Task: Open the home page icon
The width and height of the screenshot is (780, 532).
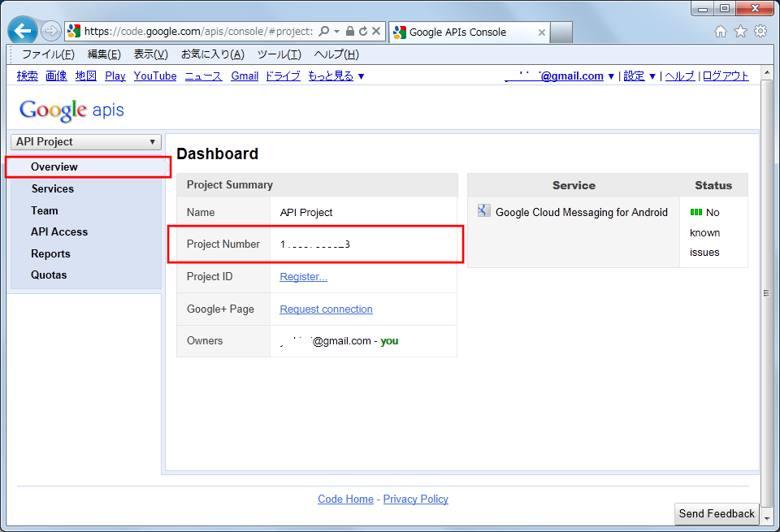Action: click(721, 32)
